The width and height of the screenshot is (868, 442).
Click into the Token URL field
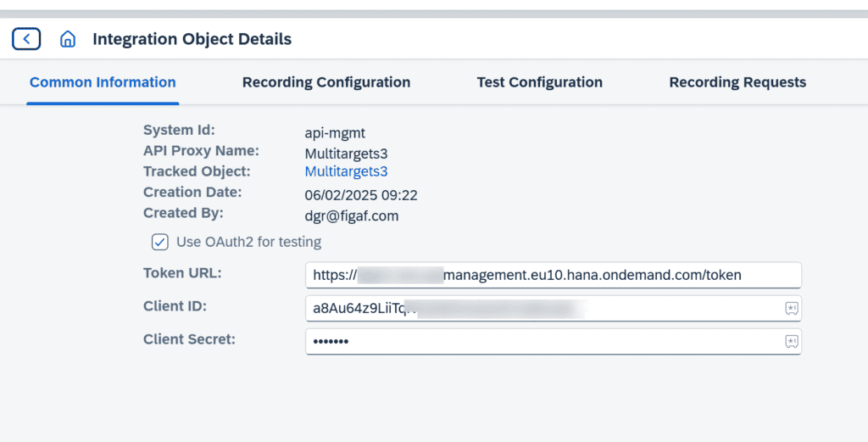(553, 275)
